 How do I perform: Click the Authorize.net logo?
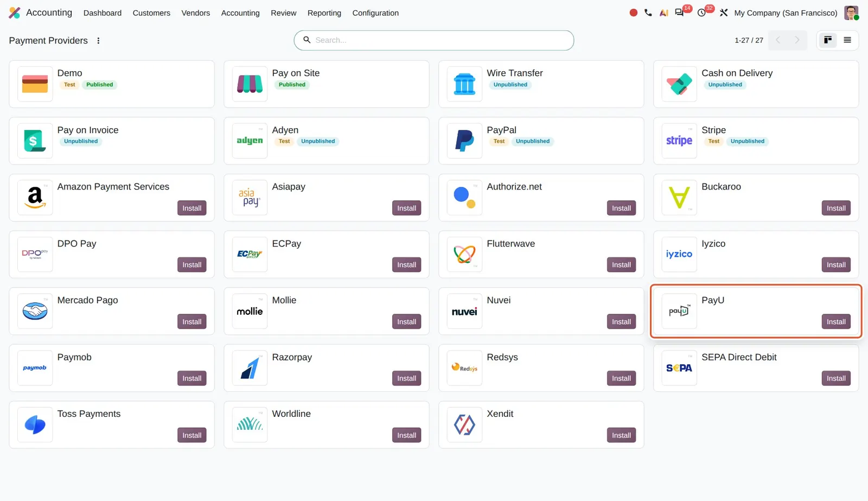point(465,198)
